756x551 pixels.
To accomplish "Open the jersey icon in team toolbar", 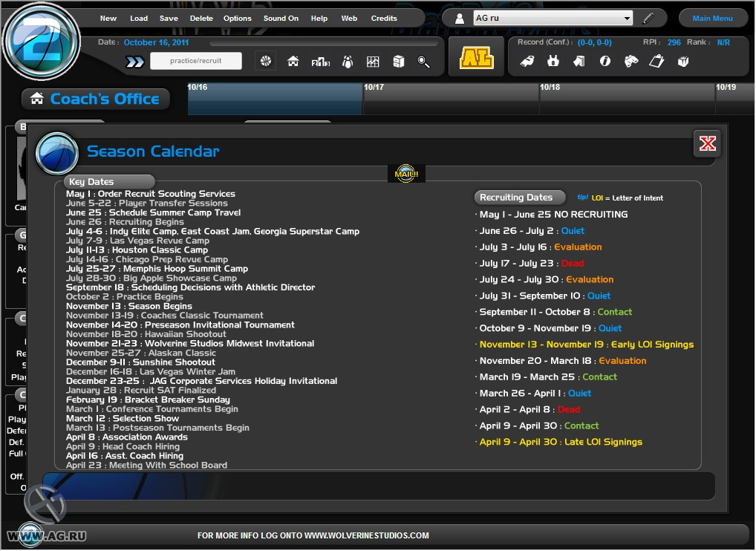I will (x=553, y=61).
